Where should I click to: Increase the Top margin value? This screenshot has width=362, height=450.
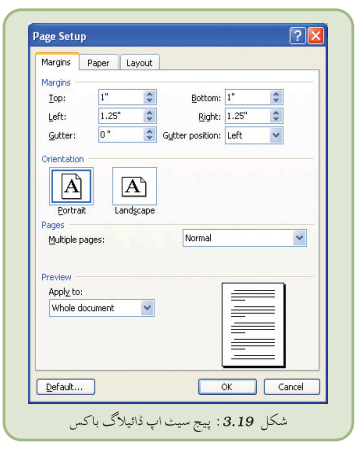(x=150, y=94)
